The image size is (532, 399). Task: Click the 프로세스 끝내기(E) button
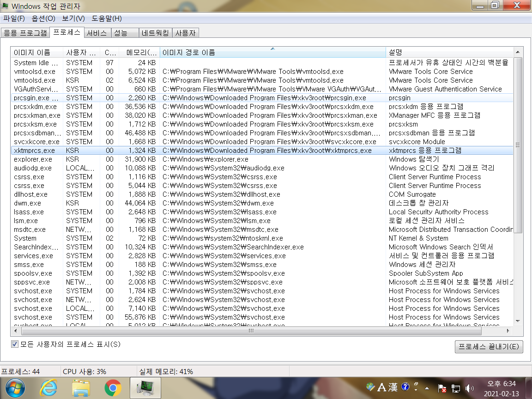point(489,346)
